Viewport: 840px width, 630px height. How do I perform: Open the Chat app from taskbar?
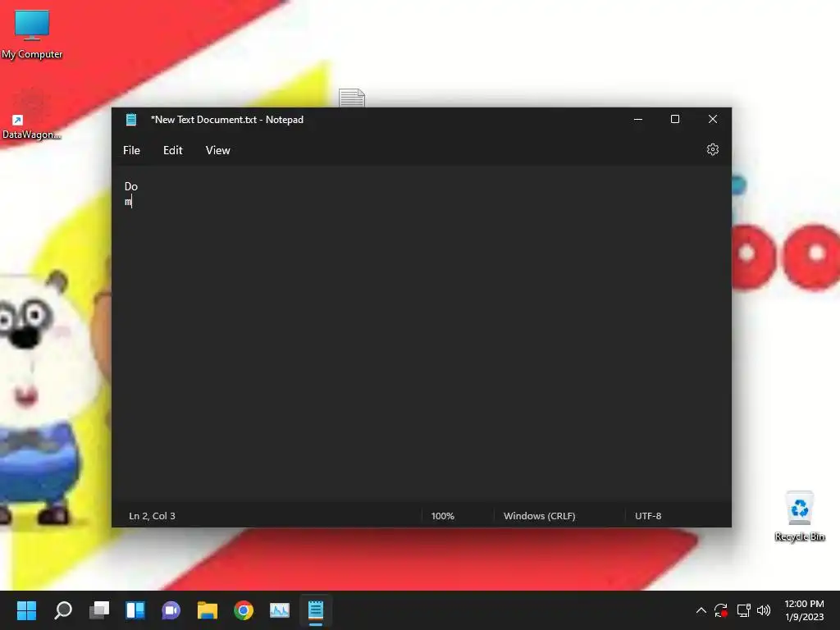[171, 610]
